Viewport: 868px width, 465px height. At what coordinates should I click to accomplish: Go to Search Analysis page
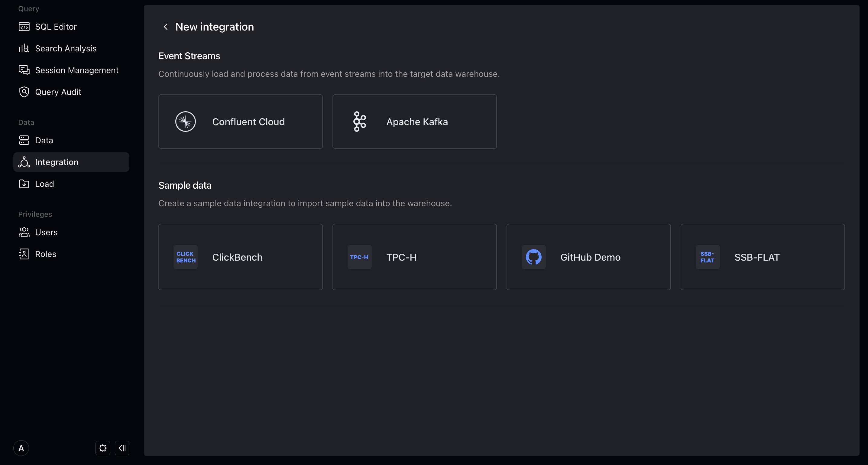click(x=65, y=49)
